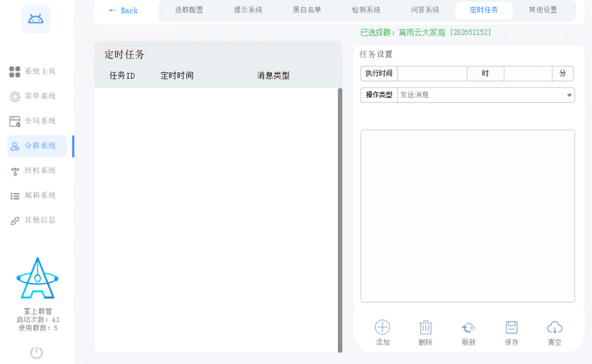Click the 操作类型 label button
Image resolution: width=592 pixels, height=364 pixels.
[379, 95]
